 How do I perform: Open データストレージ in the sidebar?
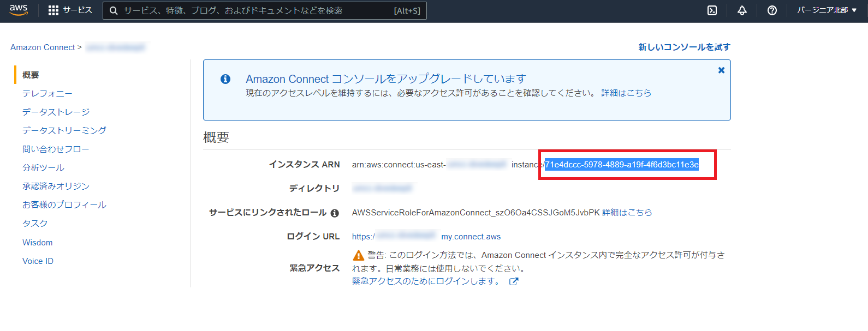point(56,112)
